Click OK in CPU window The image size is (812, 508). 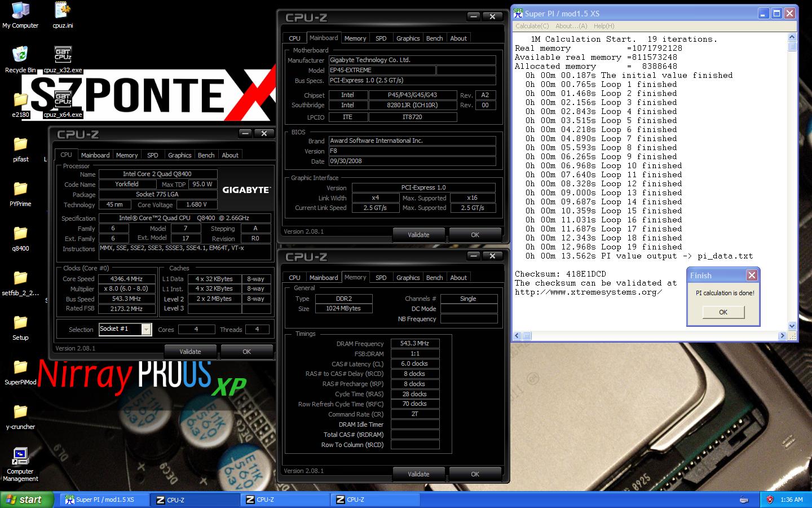pyautogui.click(x=246, y=352)
